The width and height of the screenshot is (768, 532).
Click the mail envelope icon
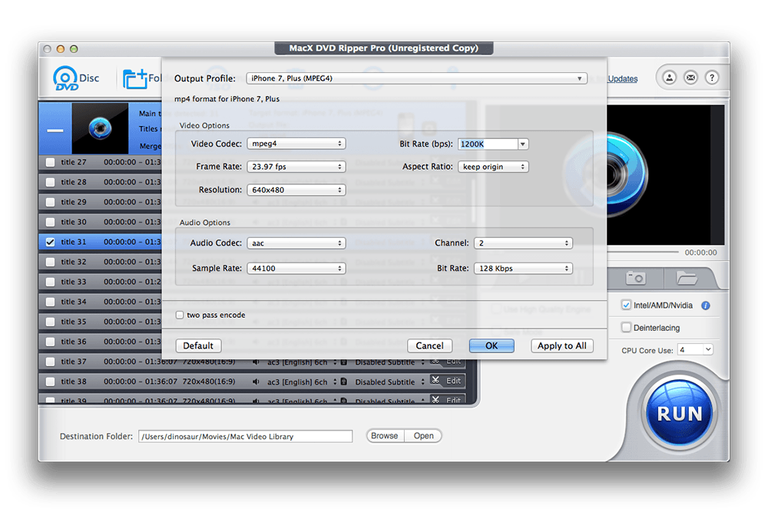[690, 78]
